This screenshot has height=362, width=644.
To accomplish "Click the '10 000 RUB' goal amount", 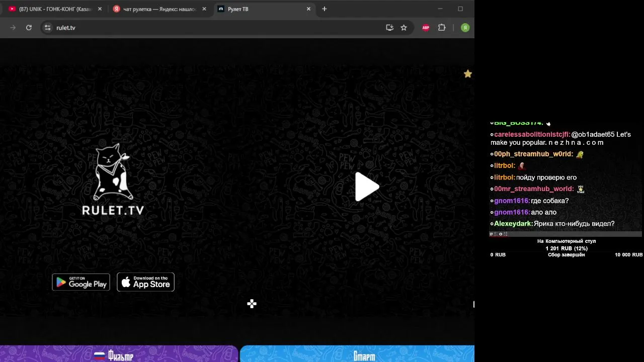I will tap(628, 255).
